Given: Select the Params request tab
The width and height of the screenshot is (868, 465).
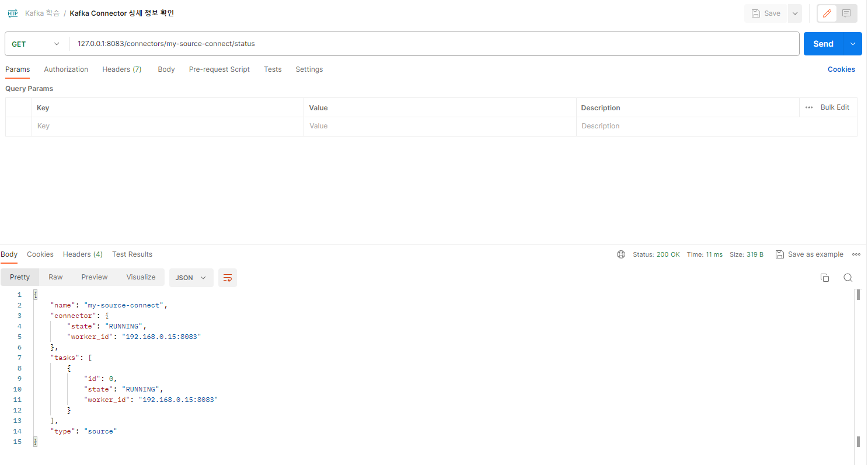Looking at the screenshot, I should click(18, 69).
